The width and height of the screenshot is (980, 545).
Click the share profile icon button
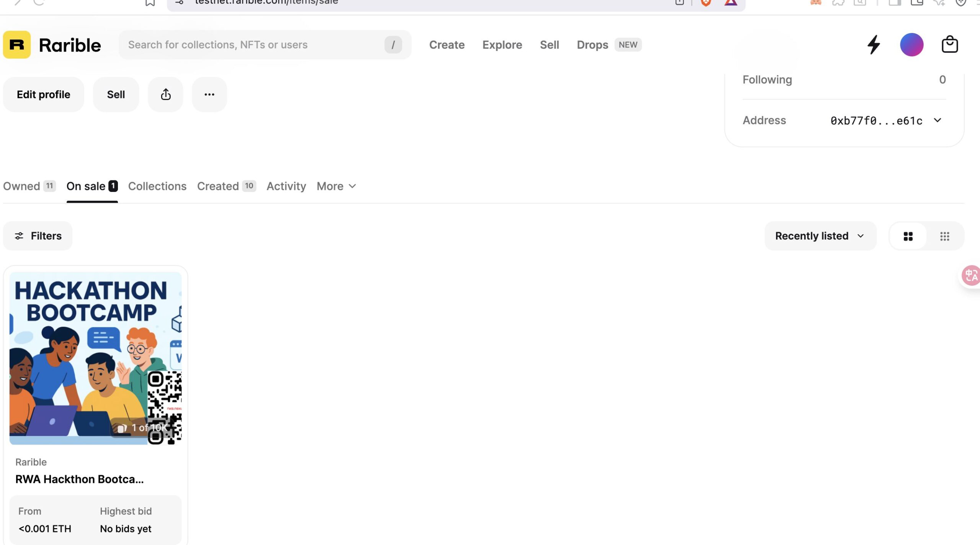(165, 95)
